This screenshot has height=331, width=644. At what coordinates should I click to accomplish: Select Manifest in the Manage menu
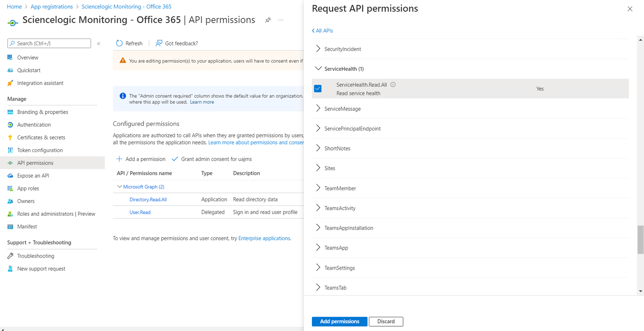point(27,226)
